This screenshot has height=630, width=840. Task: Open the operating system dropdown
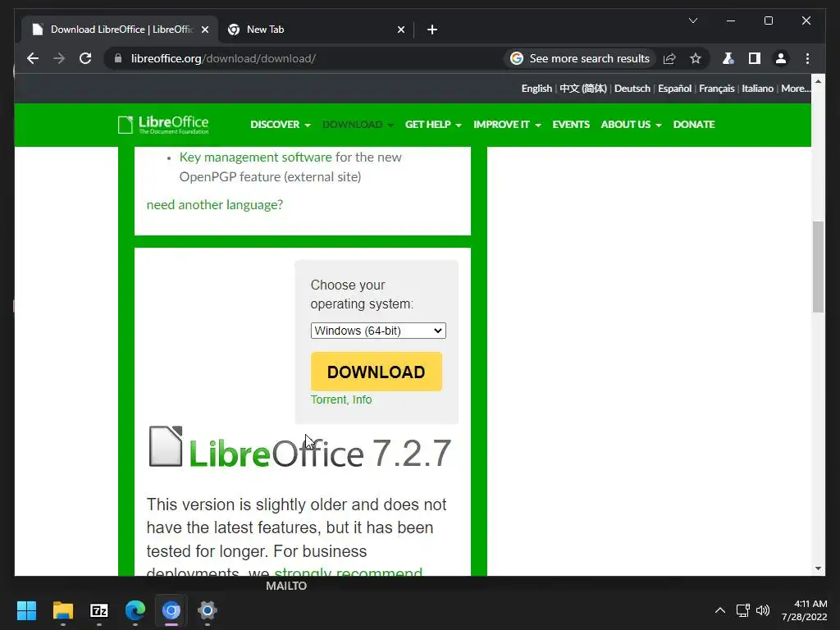378,331
